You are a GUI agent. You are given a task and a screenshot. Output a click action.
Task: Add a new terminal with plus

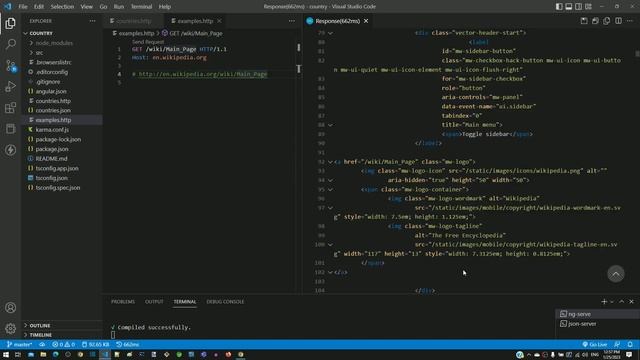604,302
